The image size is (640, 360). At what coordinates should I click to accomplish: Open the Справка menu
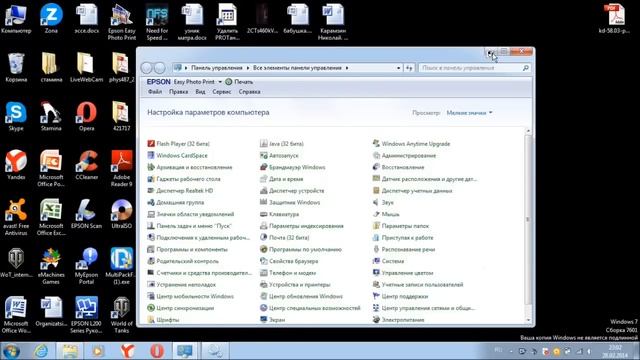pos(249,92)
